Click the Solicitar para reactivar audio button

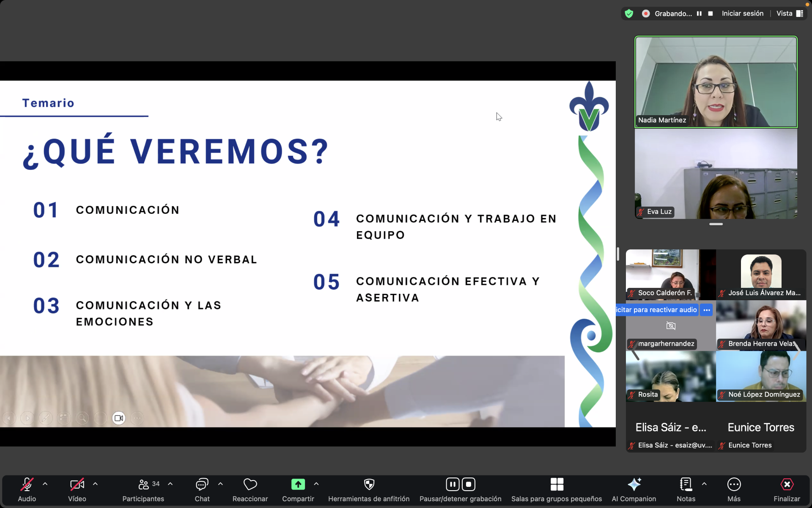(x=656, y=309)
